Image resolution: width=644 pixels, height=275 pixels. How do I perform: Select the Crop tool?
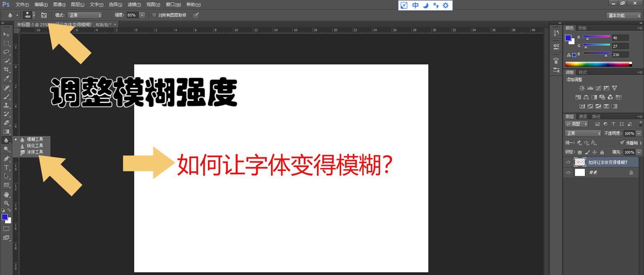(x=6, y=69)
